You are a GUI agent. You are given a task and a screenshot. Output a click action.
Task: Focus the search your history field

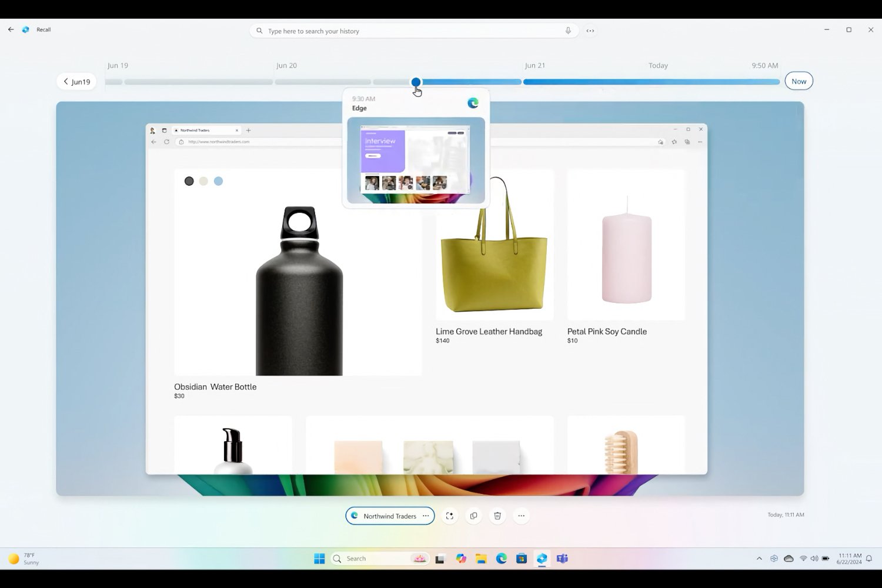point(414,31)
